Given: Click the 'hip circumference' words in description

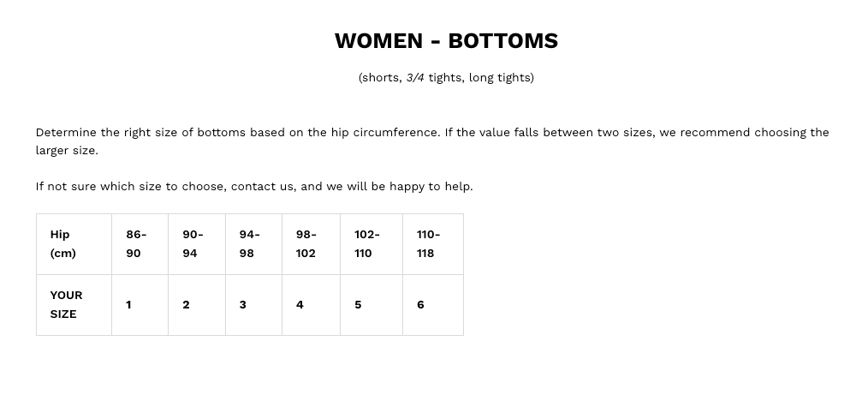Looking at the screenshot, I should click(x=384, y=133).
